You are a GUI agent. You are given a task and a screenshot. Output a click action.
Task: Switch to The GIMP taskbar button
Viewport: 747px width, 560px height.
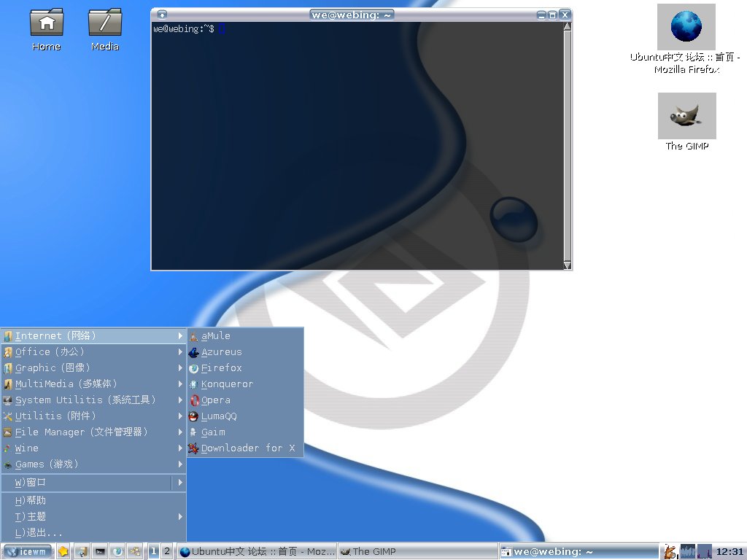point(417,551)
